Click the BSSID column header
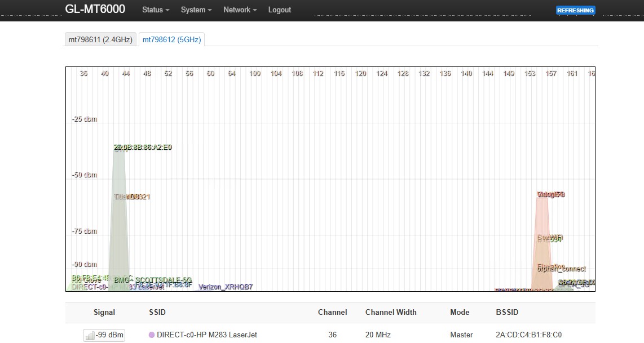 point(507,312)
